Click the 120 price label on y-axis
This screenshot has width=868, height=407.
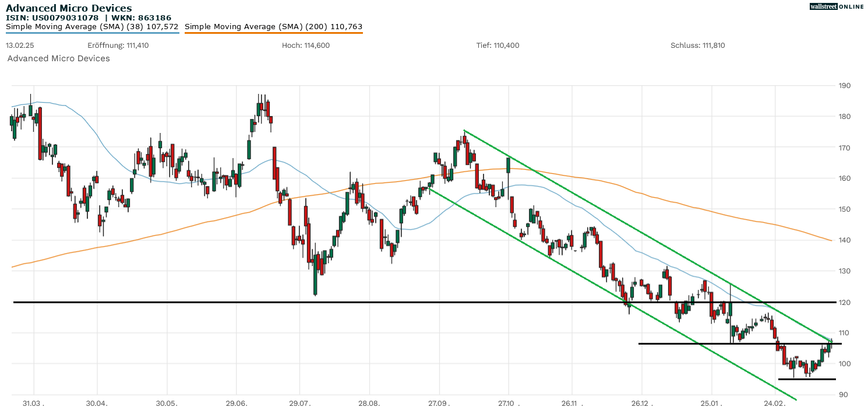tap(844, 302)
